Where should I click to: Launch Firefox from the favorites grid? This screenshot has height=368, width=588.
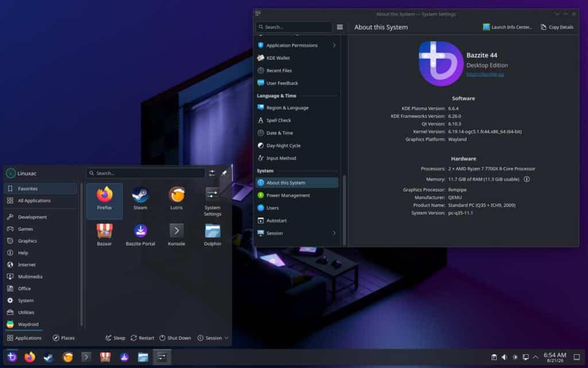(x=105, y=201)
